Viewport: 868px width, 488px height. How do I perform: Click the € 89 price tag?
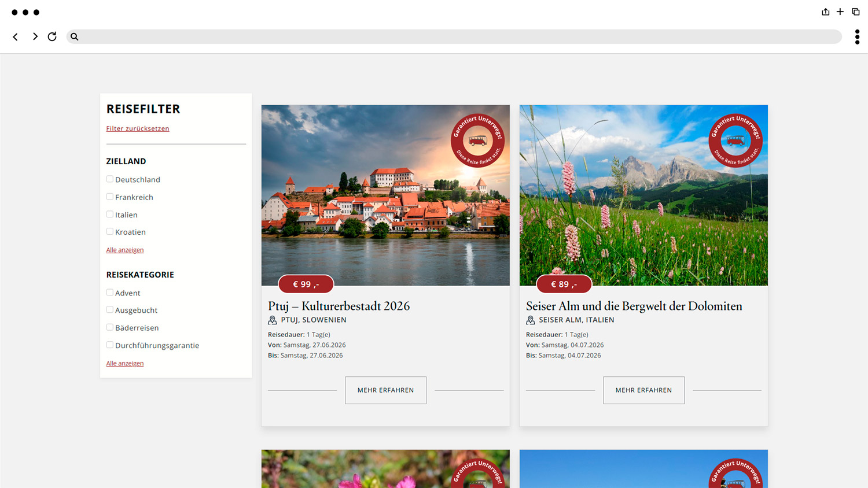564,284
